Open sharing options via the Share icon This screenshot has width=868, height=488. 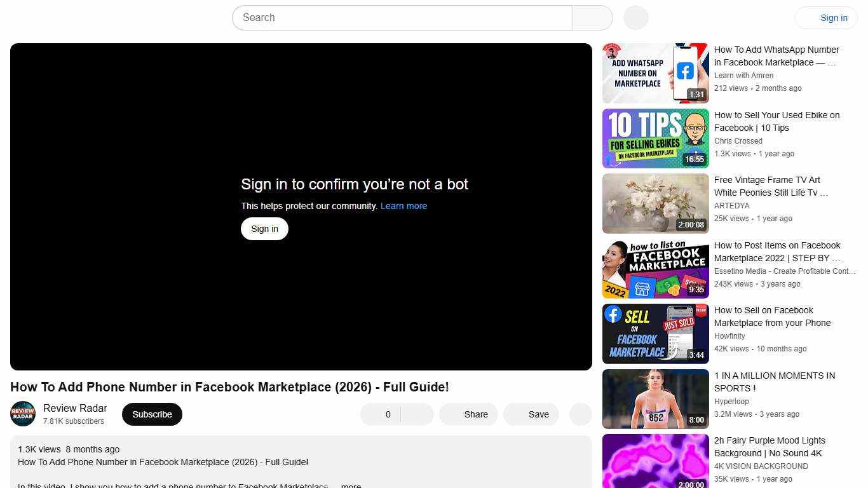pos(468,414)
